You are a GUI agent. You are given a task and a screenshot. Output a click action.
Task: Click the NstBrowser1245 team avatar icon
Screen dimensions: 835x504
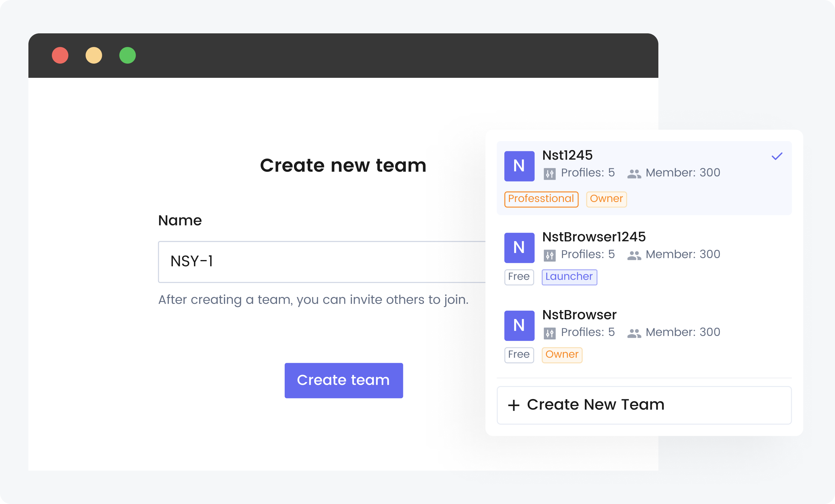pos(519,248)
